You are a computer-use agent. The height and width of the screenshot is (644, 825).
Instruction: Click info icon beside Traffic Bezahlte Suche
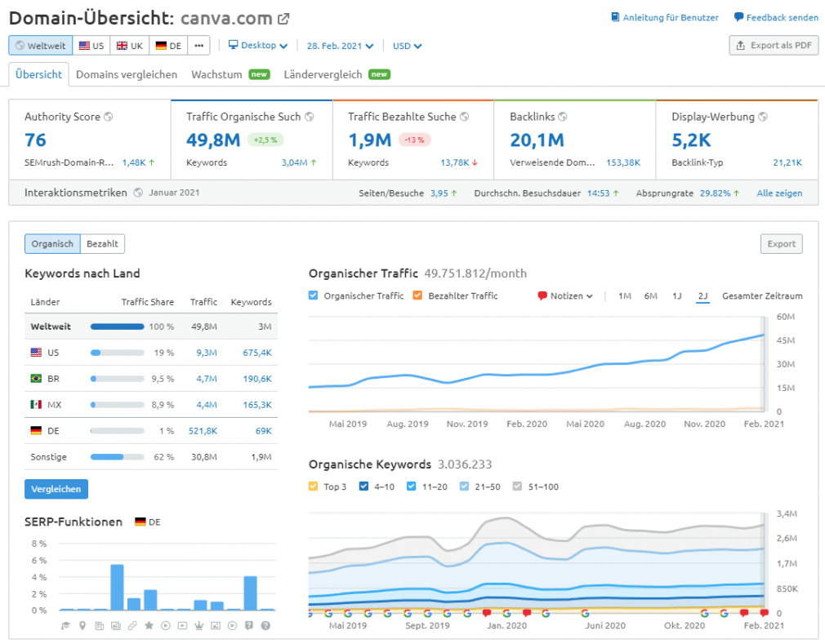[x=465, y=117]
